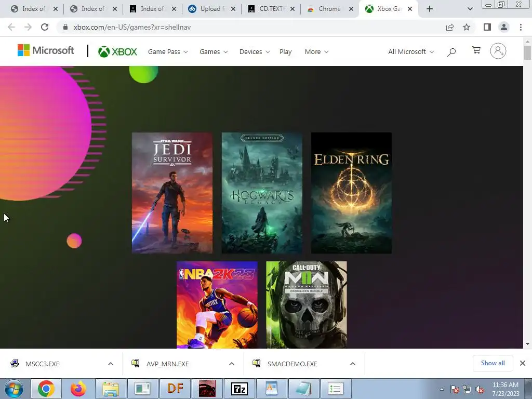Screen dimensions: 532x399
Task: Expand the More navigation menu
Action: pos(316,52)
